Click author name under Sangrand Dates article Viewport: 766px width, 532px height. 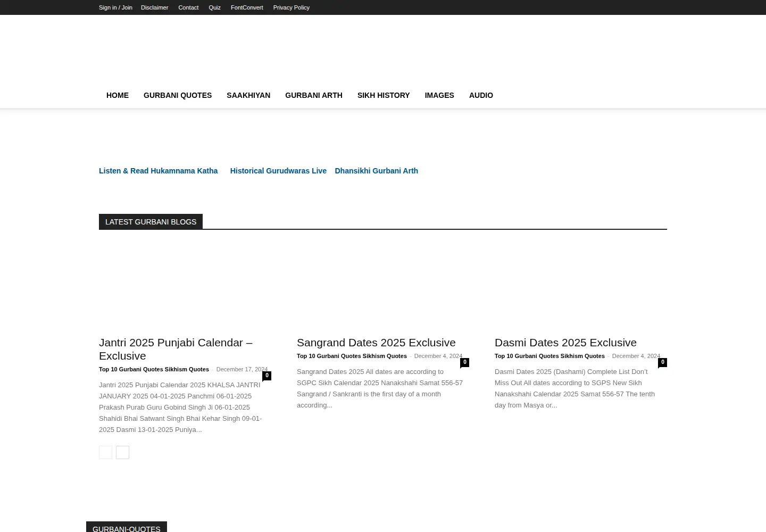[352, 356]
